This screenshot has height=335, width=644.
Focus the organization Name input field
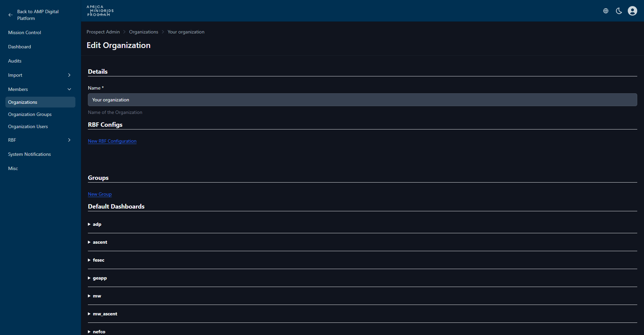[362, 100]
